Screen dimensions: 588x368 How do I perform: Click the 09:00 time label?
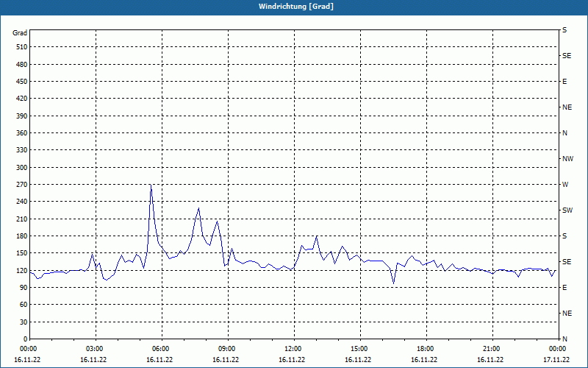click(226, 349)
